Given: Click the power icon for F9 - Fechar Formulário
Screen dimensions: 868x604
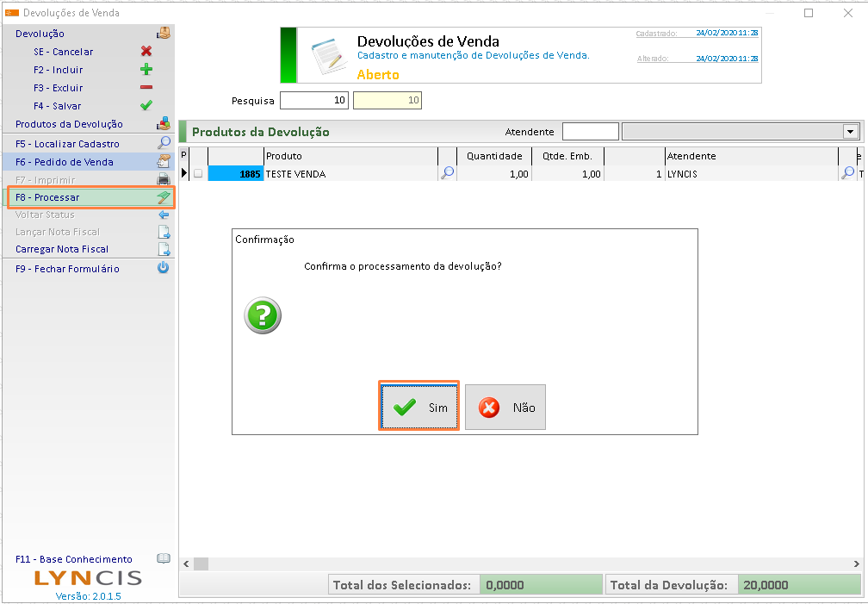Looking at the screenshot, I should (x=164, y=269).
